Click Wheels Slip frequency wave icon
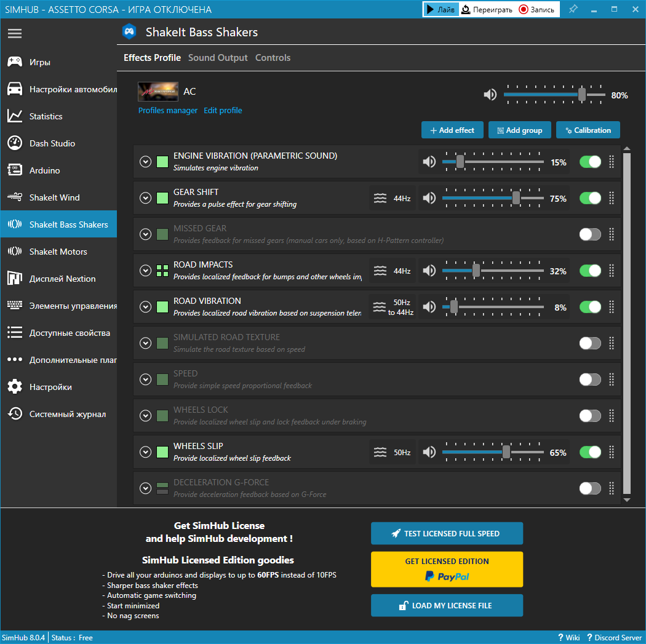 (x=381, y=452)
